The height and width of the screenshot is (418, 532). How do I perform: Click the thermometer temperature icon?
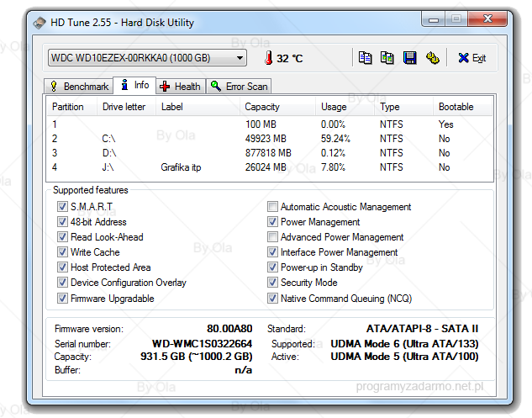tap(268, 58)
